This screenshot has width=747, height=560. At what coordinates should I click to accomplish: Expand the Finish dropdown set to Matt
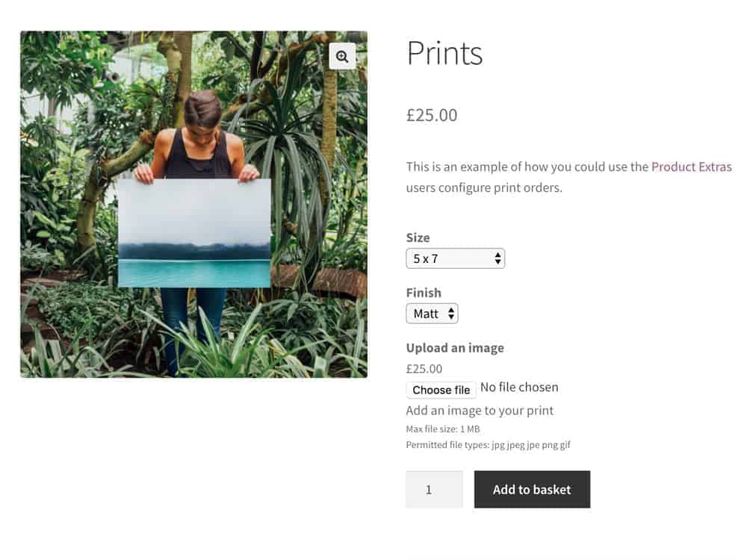point(432,314)
